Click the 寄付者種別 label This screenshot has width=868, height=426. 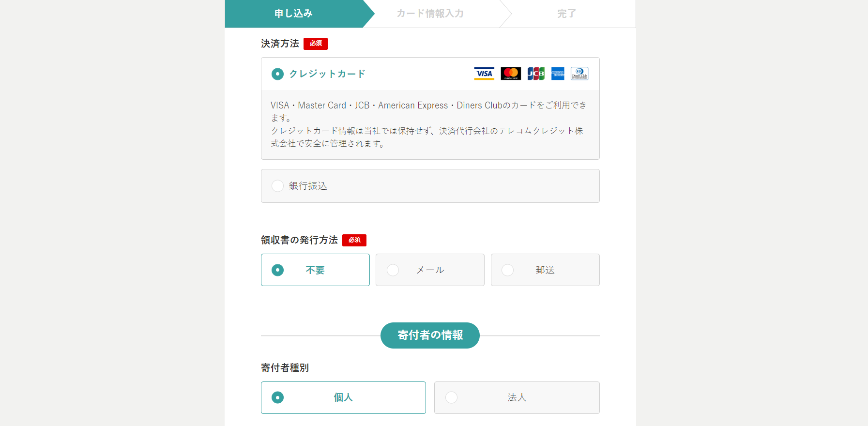(x=285, y=368)
